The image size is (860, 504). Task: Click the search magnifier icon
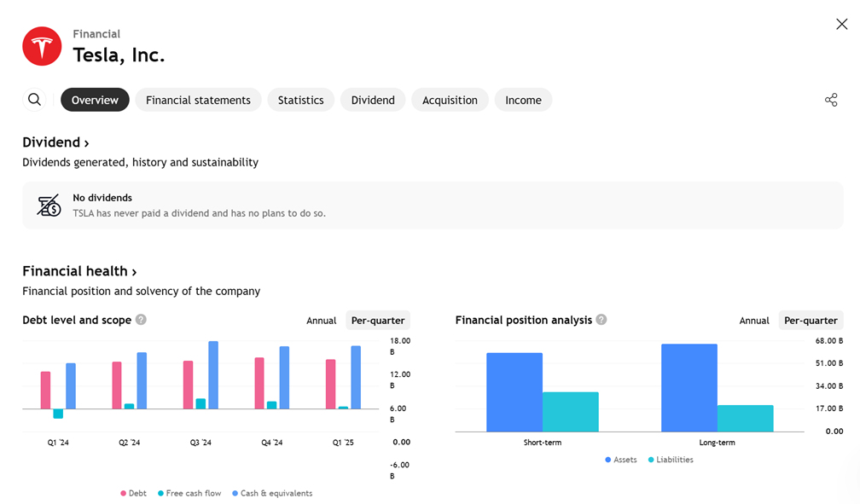coord(34,100)
